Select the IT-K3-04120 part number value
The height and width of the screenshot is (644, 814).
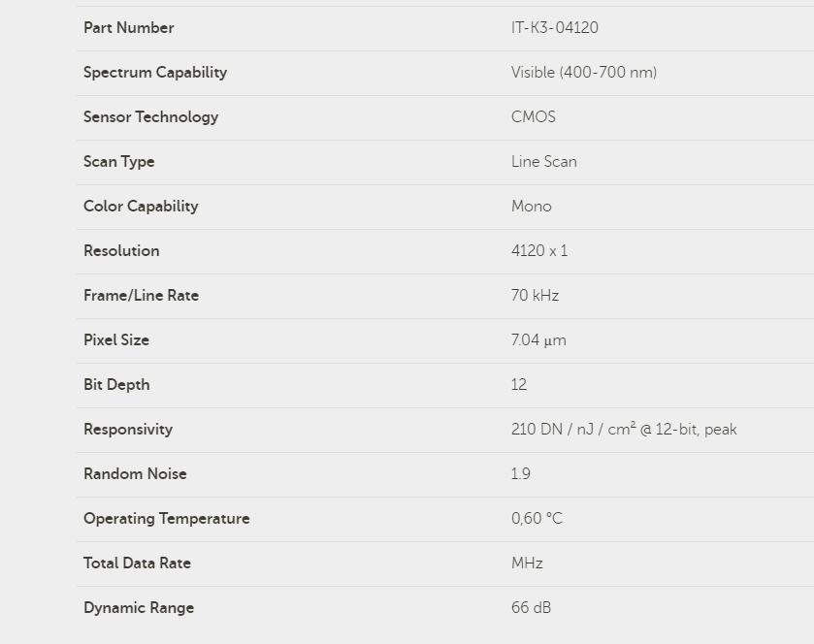554,28
